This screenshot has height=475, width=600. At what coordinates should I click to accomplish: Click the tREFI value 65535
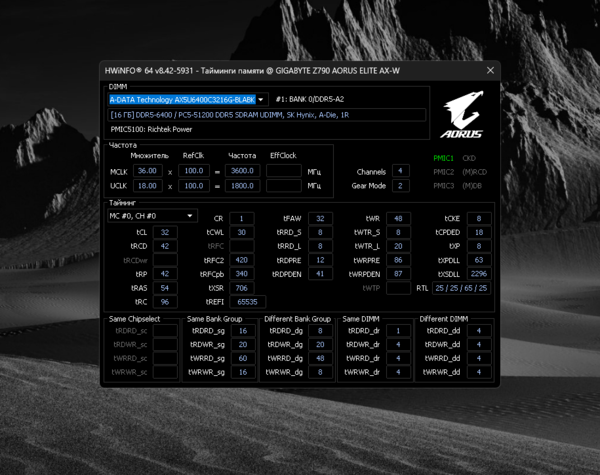[x=247, y=302]
